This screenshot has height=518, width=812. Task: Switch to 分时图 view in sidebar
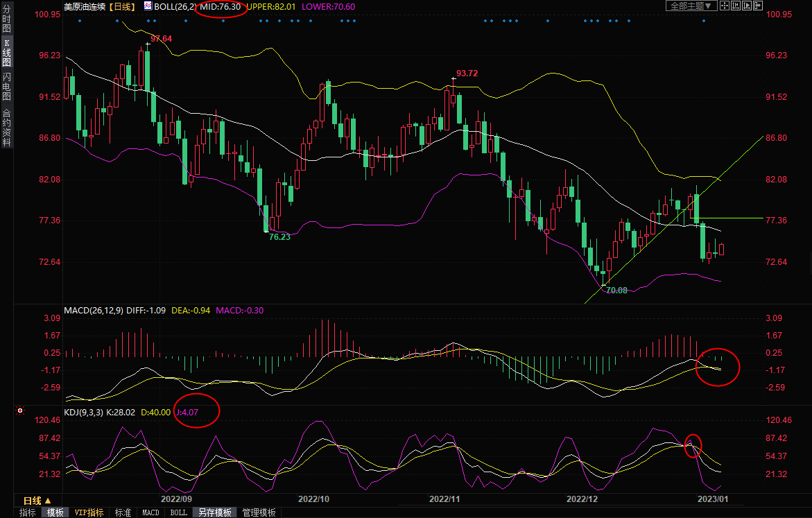click(6, 19)
